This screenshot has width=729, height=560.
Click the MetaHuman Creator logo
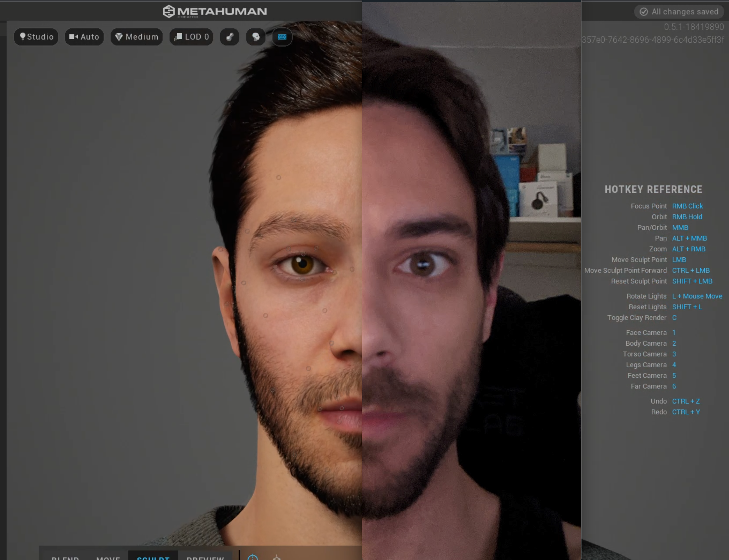(x=215, y=11)
